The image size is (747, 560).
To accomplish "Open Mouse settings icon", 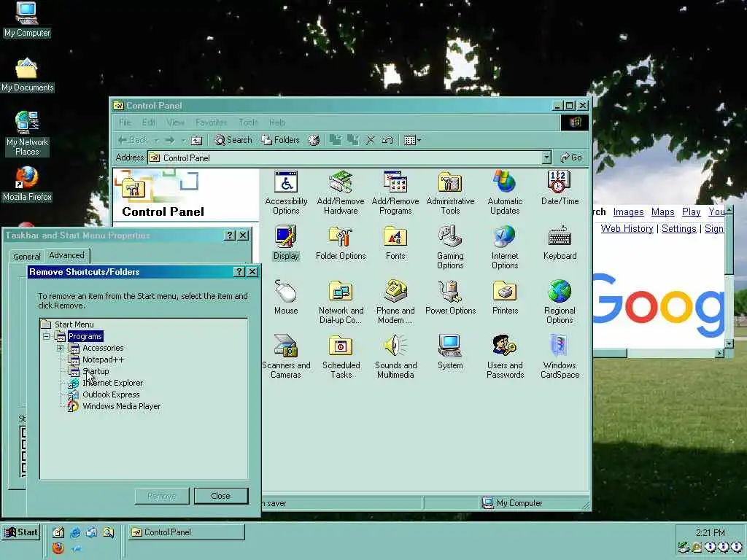I will [x=286, y=297].
